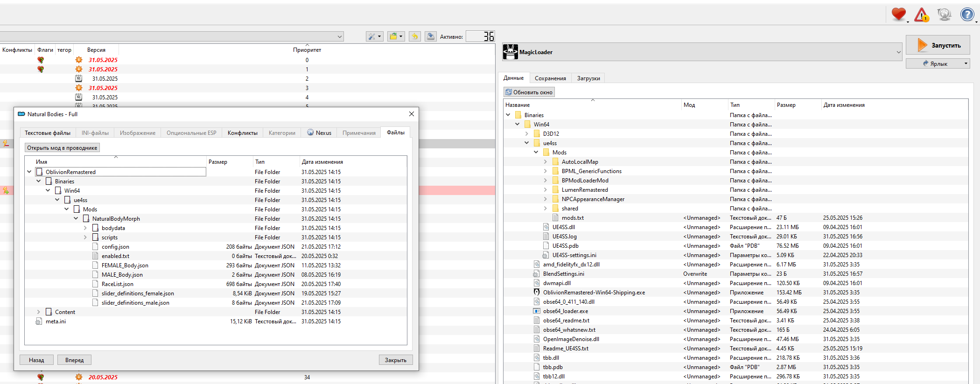Click the red heart endorse icon
980x384 pixels.
point(898,14)
